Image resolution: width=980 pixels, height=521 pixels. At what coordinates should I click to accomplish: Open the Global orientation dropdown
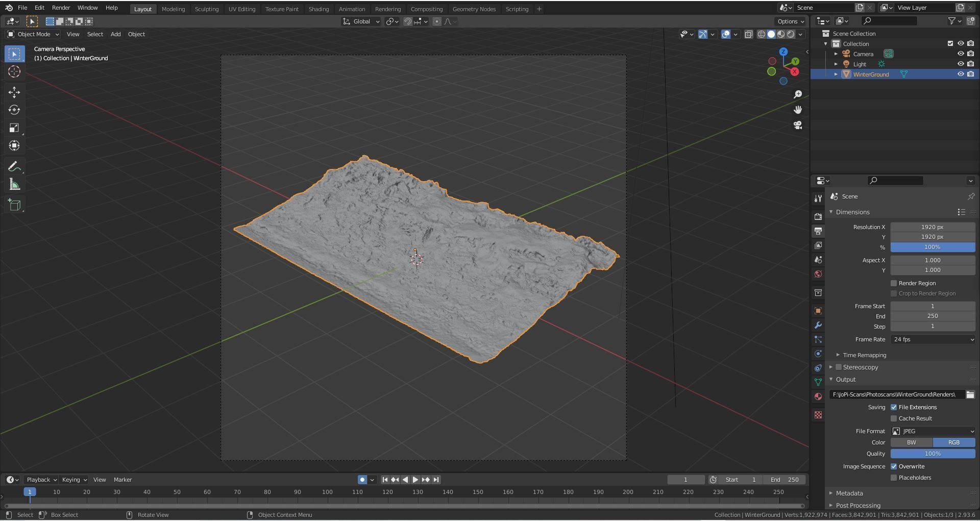[361, 21]
